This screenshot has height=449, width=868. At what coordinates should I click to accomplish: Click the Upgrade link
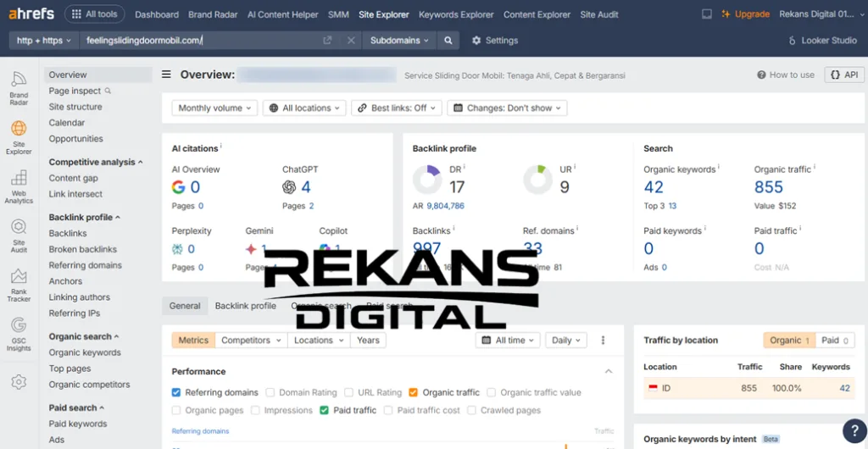(x=746, y=14)
